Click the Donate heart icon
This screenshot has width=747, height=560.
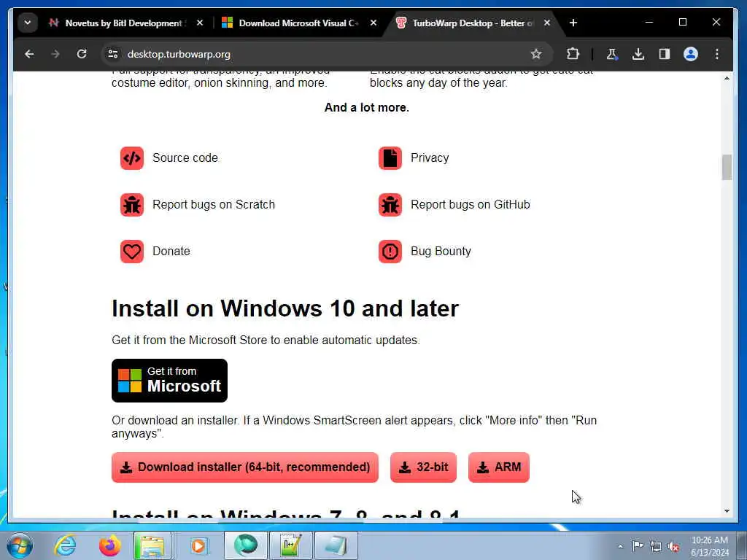tap(132, 252)
